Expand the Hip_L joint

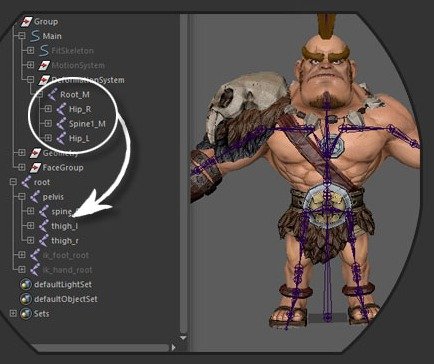[48, 138]
